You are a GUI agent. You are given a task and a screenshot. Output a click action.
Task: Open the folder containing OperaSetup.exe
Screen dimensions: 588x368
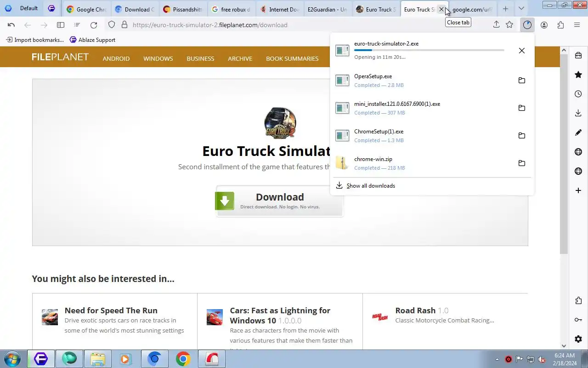point(521,80)
